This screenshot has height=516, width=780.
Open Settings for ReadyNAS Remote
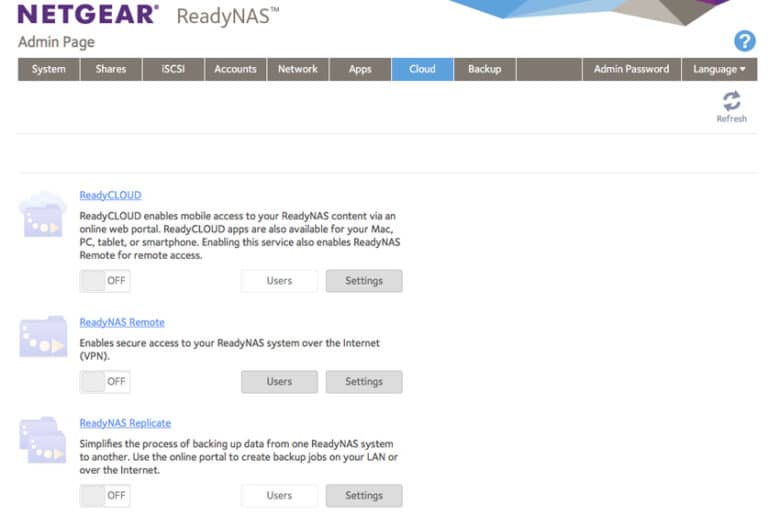364,382
